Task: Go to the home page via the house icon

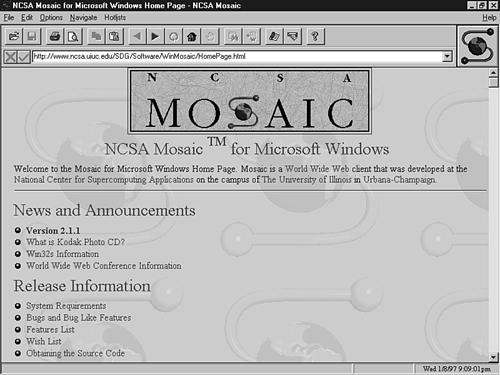Action: tap(192, 36)
